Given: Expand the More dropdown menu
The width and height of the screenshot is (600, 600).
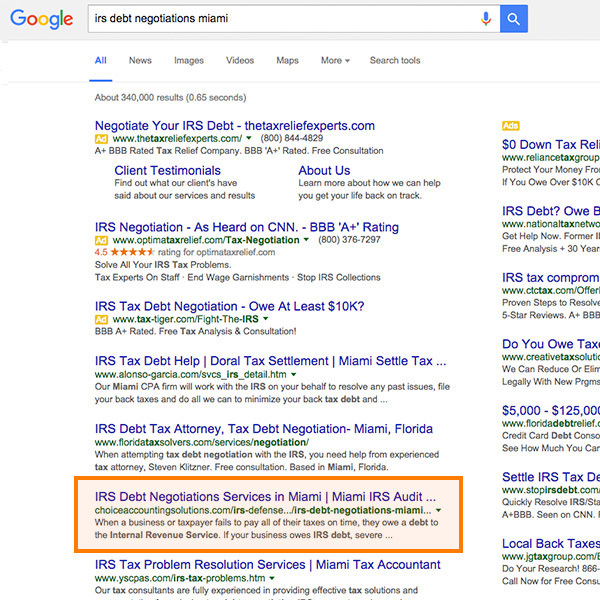Looking at the screenshot, I should [x=335, y=60].
